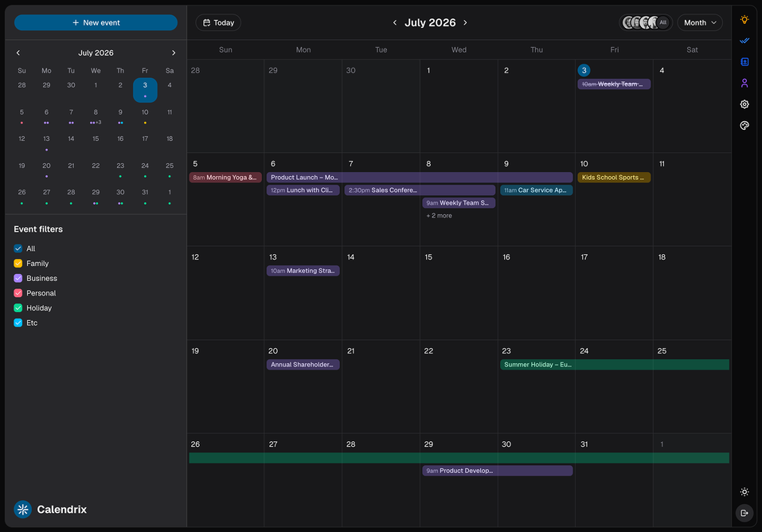Open the Car Service Appointment event
Viewport: 762px width, 532px height.
click(537, 190)
